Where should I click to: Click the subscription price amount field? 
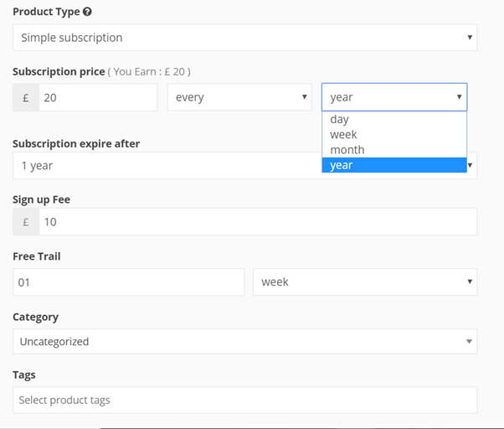98,98
